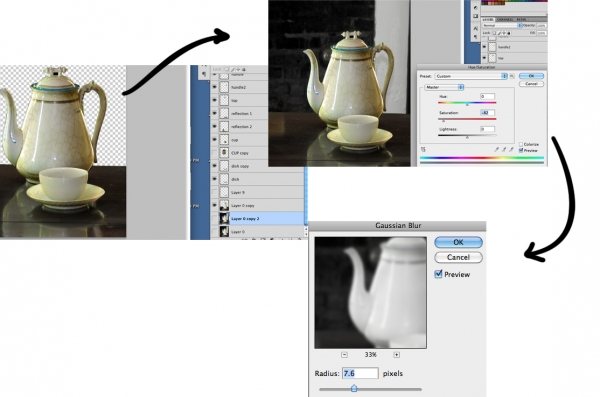Show Layer 9 by clicking its visibility box

point(214,192)
